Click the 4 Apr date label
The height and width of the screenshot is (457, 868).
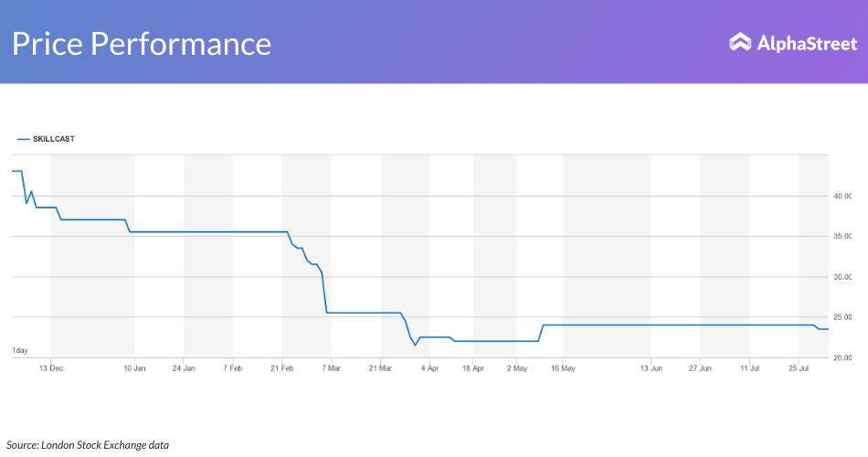pos(429,368)
